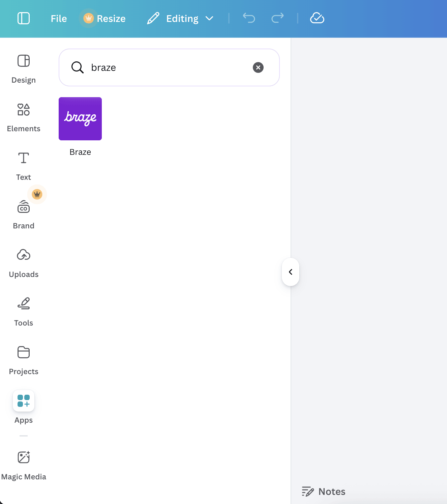Open the Magic Media panel

coord(23,464)
